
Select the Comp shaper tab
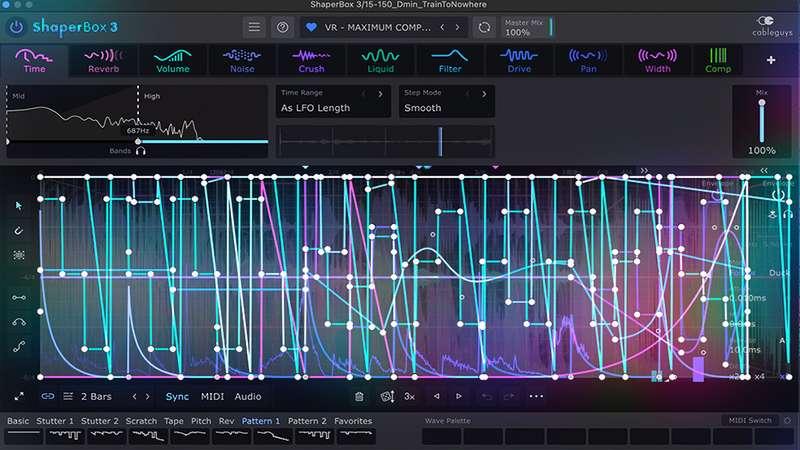point(718,61)
